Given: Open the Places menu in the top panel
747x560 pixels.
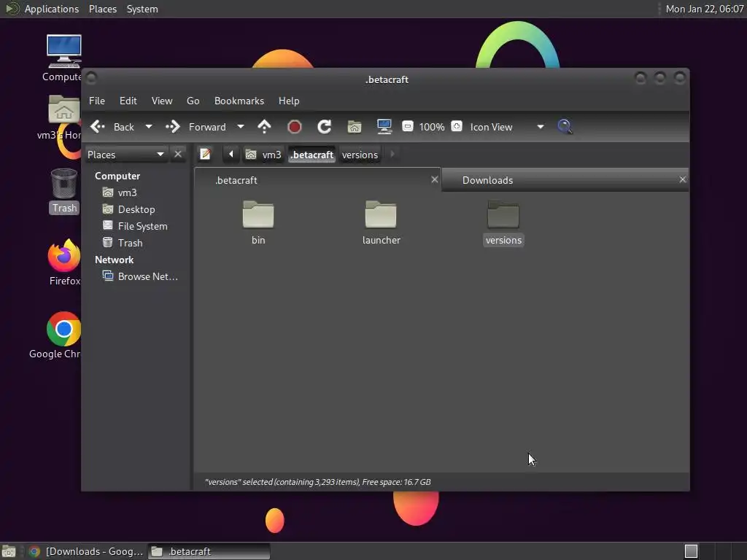Looking at the screenshot, I should (102, 9).
